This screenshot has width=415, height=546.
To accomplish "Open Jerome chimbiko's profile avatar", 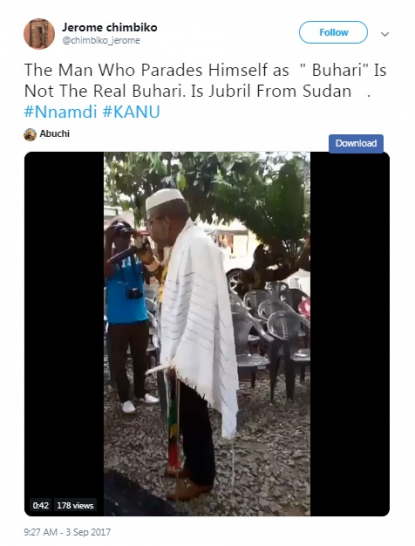I will coord(39,34).
